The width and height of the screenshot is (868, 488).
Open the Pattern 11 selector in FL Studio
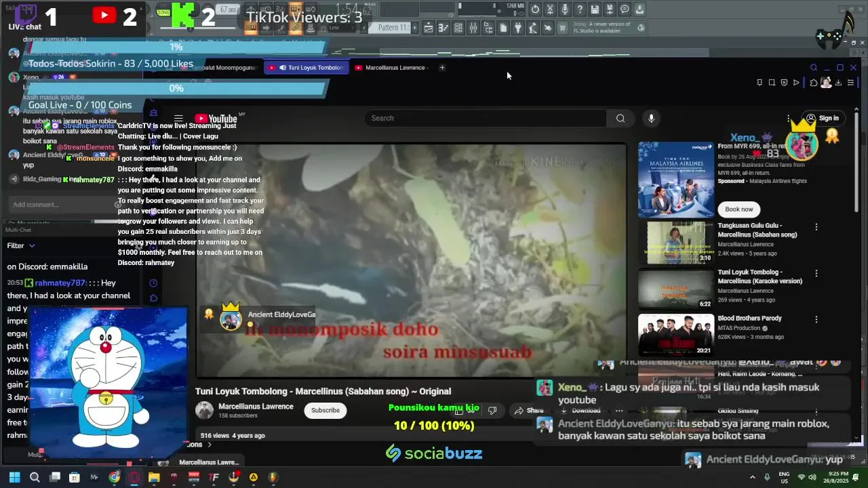click(x=393, y=28)
